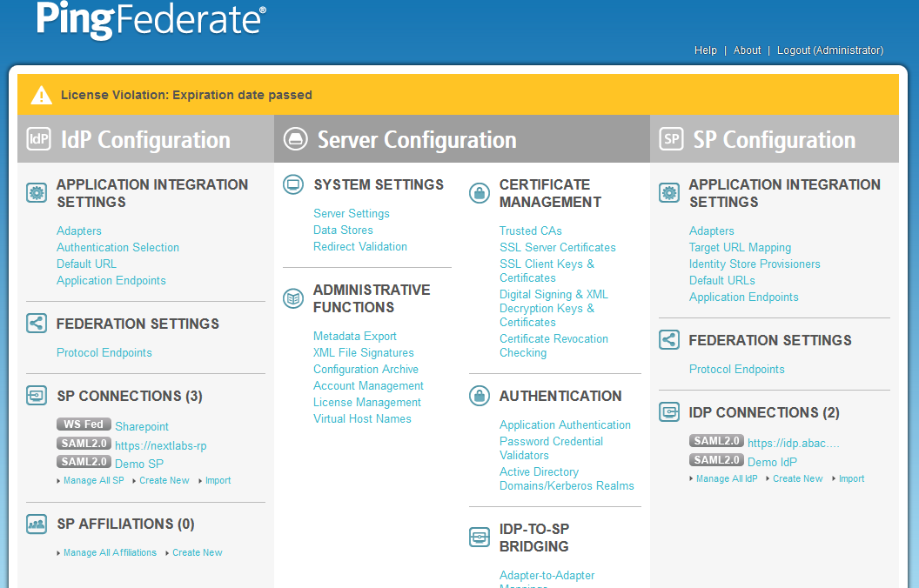Open Active Directory Domains/Kerberos Realms
Viewport: 919px width, 588px height.
point(567,478)
